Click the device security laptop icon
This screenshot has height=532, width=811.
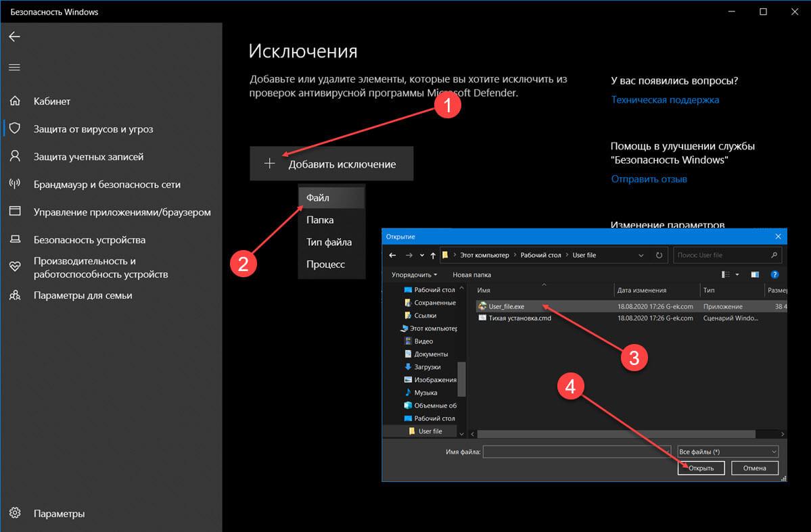pyautogui.click(x=15, y=239)
